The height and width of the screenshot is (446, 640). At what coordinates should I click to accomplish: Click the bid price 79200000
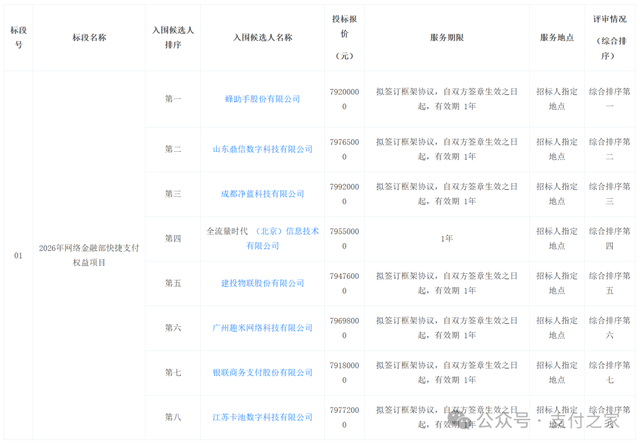(x=344, y=99)
